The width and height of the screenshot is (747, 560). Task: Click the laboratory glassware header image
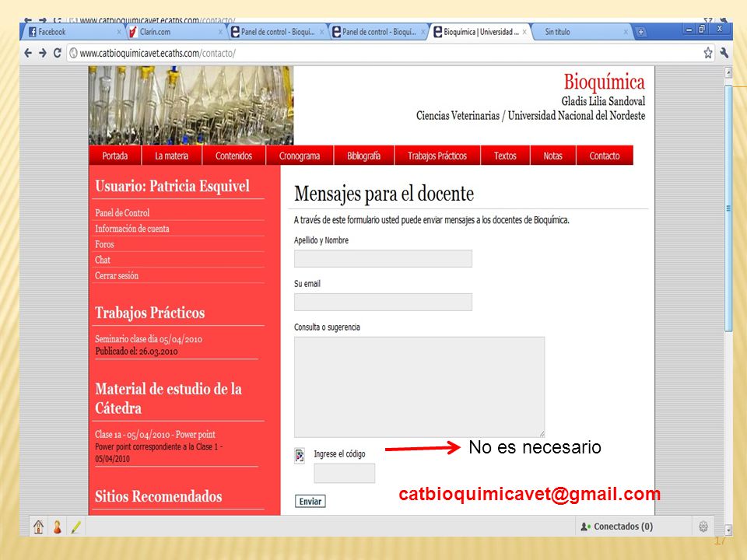pos(191,105)
